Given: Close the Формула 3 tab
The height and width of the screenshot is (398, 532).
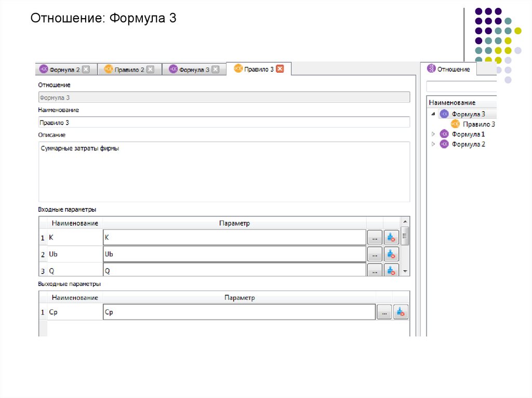Looking at the screenshot, I should coord(216,70).
